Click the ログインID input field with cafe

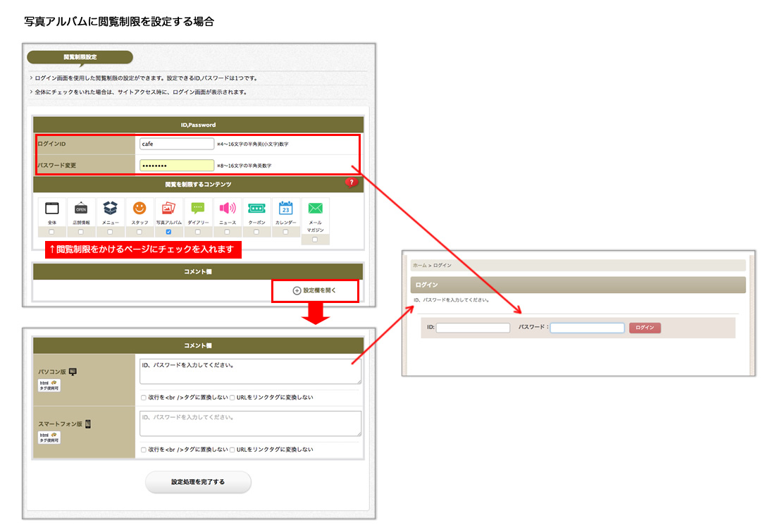(176, 144)
